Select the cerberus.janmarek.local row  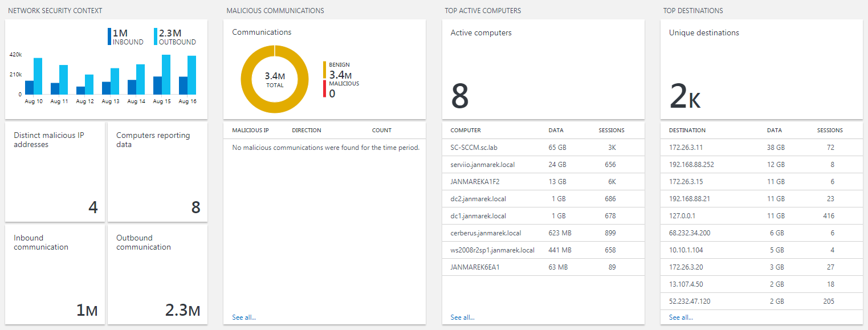543,233
